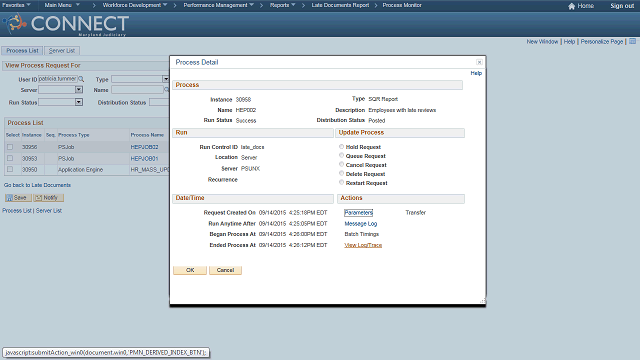
Task: Tick the checkbox for instance 30956
Action: pos(10,147)
